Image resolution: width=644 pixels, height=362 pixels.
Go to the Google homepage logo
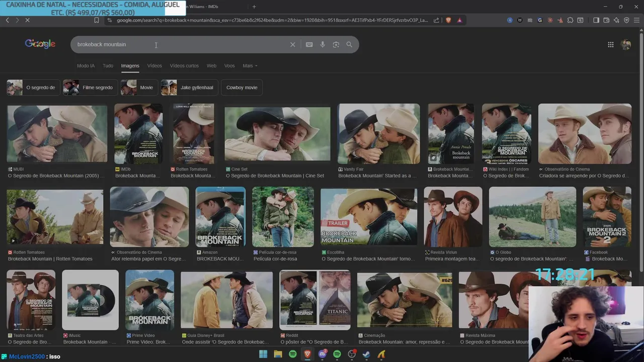point(40,44)
